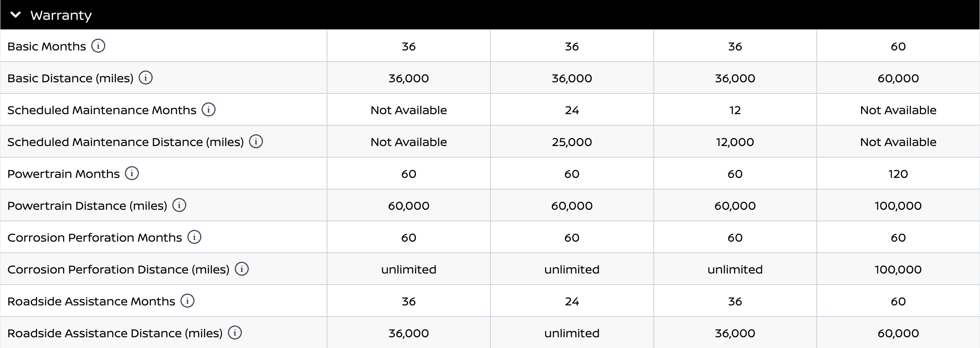Show info for Scheduled Maintenance Distance (miles)

(x=256, y=141)
